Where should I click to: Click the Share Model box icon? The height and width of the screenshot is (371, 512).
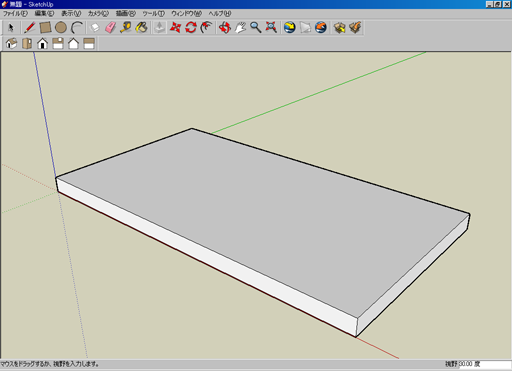pos(355,27)
